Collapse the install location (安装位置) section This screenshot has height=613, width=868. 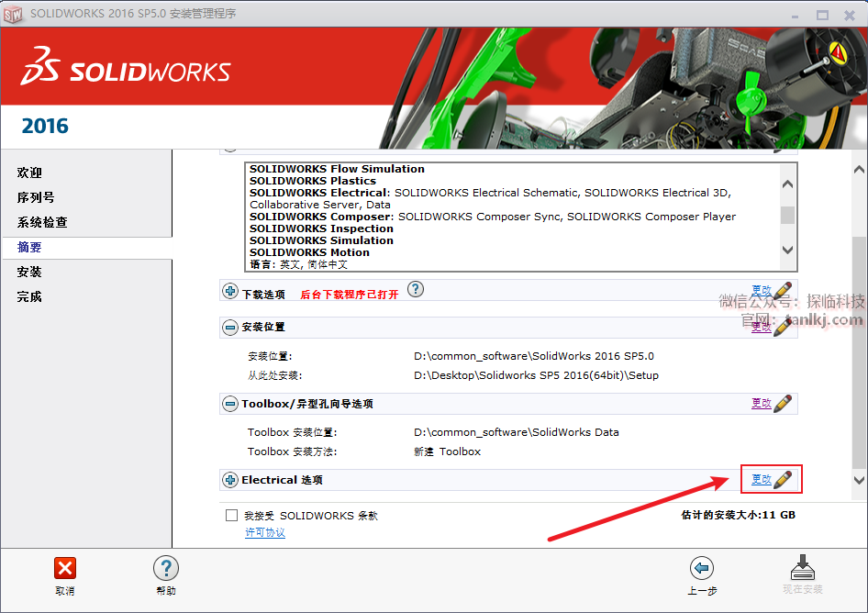point(230,327)
